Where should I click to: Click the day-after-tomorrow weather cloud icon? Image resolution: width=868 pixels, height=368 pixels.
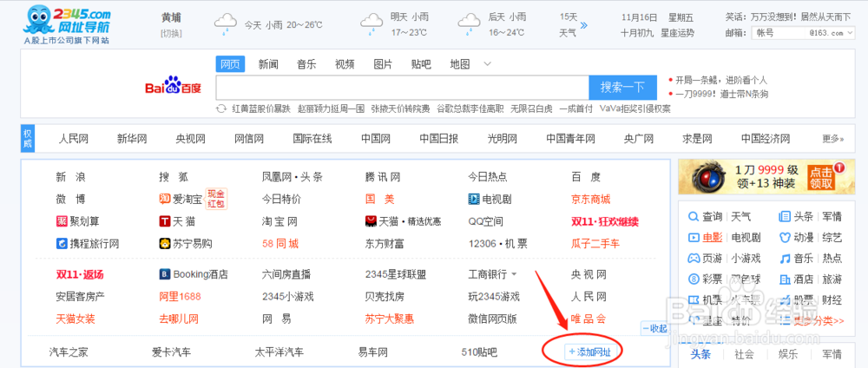470,25
